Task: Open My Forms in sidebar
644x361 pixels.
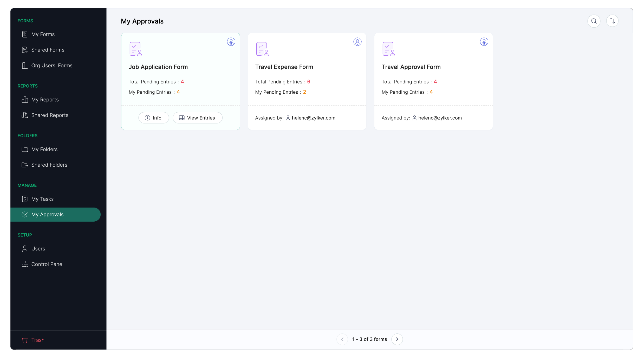Action: pyautogui.click(x=43, y=34)
